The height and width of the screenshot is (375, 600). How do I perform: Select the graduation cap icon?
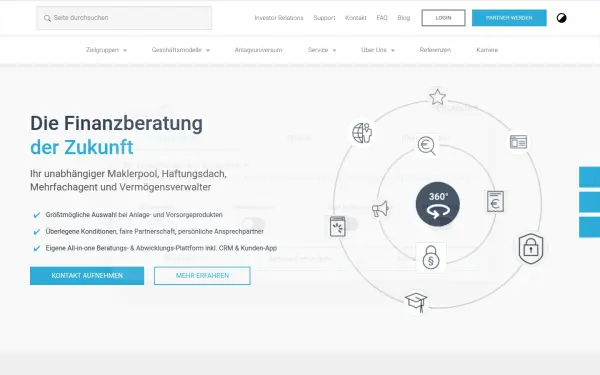[x=416, y=302]
